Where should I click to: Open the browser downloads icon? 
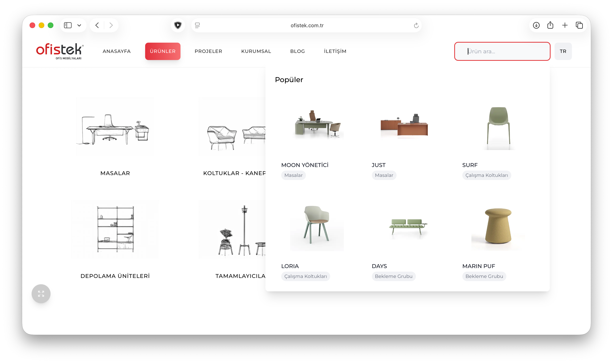pyautogui.click(x=536, y=25)
